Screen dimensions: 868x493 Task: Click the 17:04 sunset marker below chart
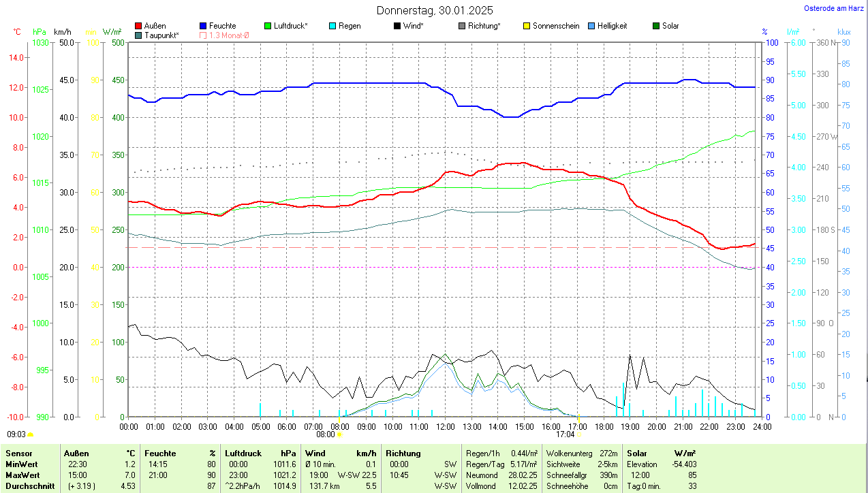click(x=579, y=434)
